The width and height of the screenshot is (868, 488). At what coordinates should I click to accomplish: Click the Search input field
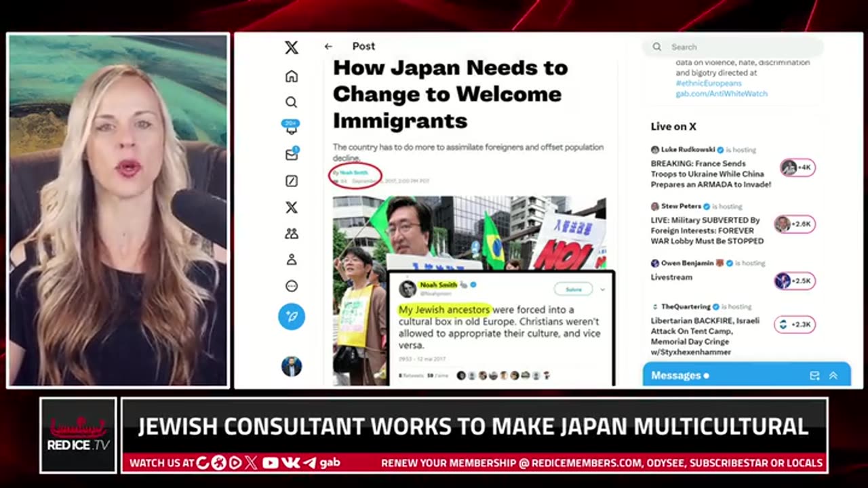[x=733, y=47]
